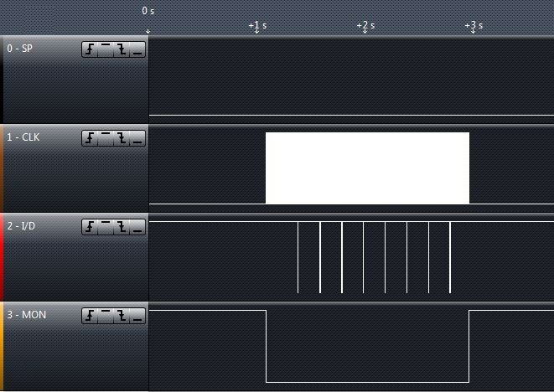
Task: Set falling edge trigger on CLK channel
Action: coord(122,138)
